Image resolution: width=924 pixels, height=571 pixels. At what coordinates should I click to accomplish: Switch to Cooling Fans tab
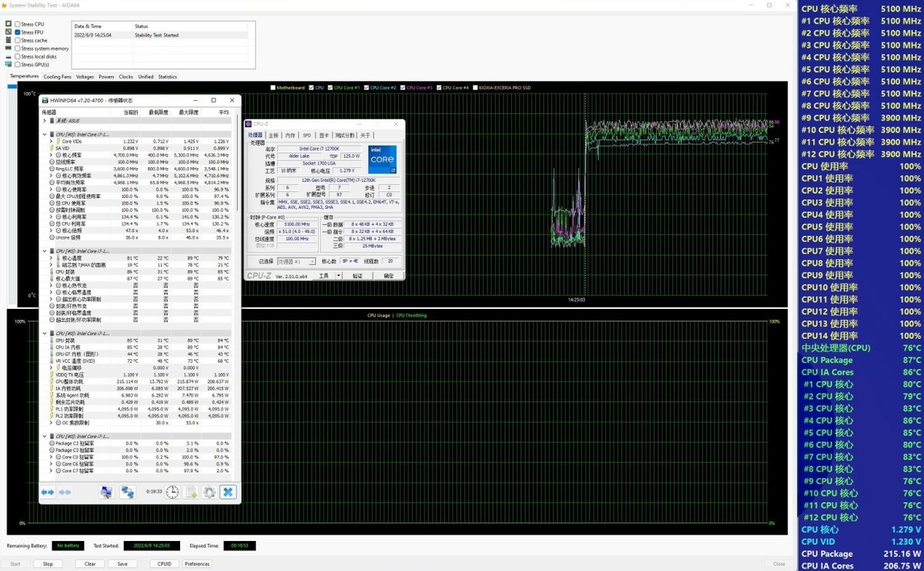pyautogui.click(x=57, y=77)
